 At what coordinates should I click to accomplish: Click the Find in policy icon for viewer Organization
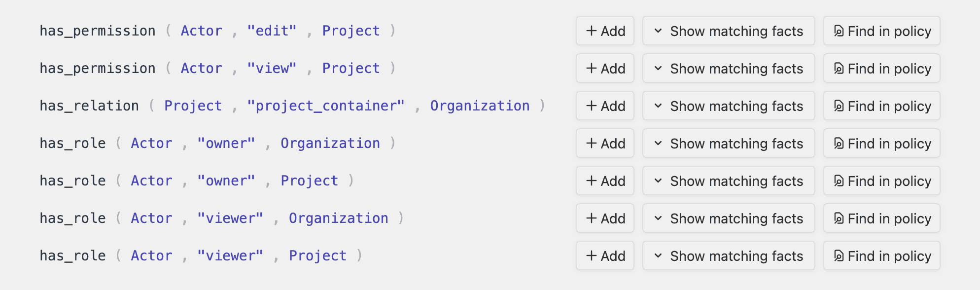(x=839, y=218)
